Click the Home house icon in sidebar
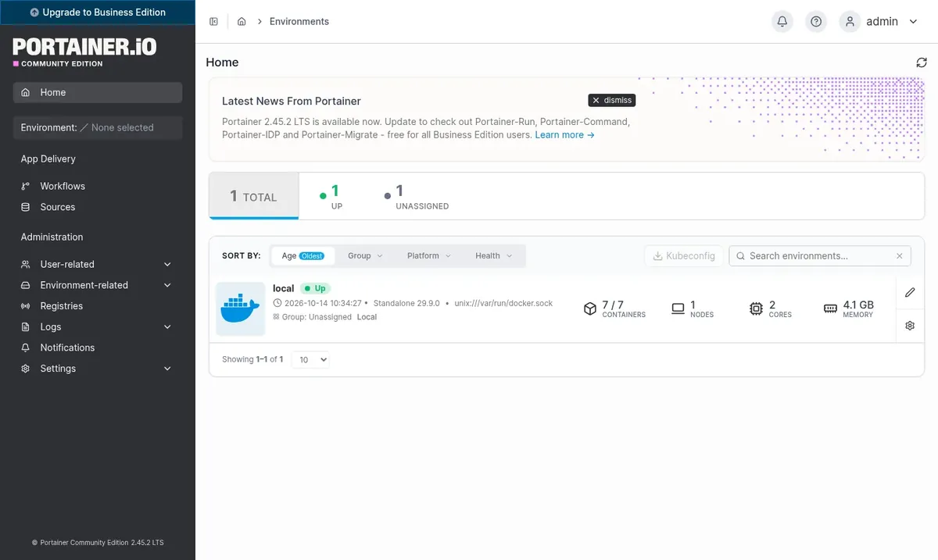This screenshot has width=938, height=560. [x=26, y=92]
